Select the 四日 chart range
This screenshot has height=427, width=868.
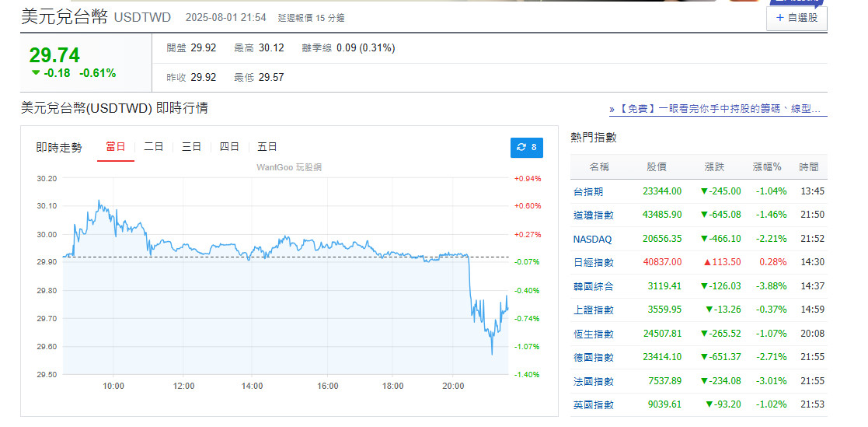pyautogui.click(x=229, y=146)
